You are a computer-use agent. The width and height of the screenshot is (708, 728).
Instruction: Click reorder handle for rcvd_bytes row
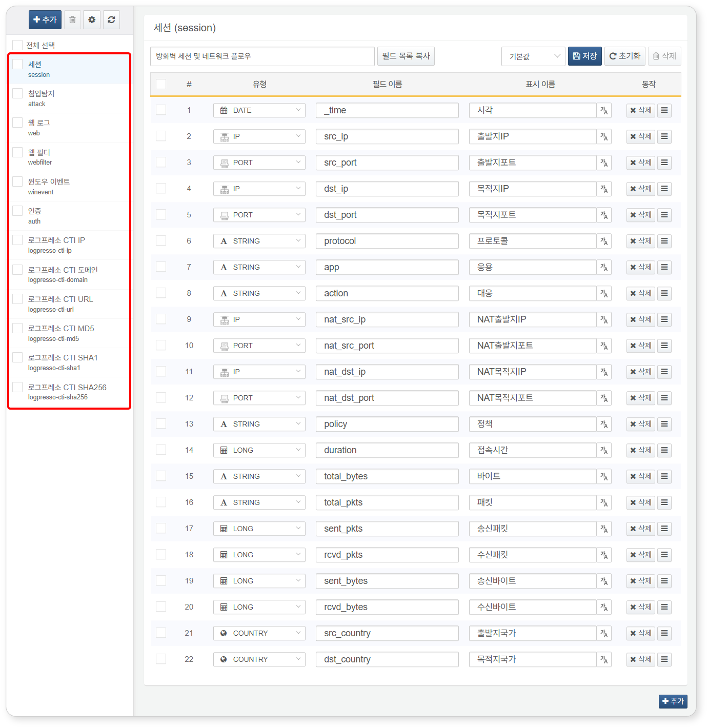[x=664, y=607]
